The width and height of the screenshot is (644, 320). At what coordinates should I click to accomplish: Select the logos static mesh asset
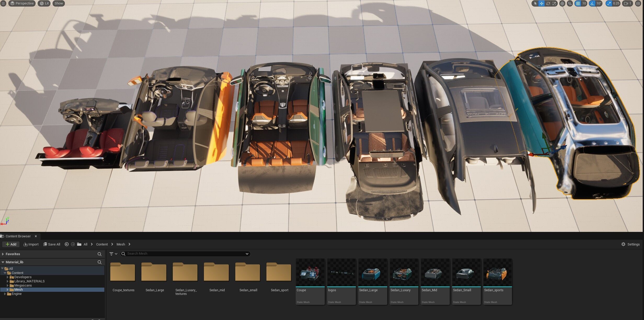341,282
